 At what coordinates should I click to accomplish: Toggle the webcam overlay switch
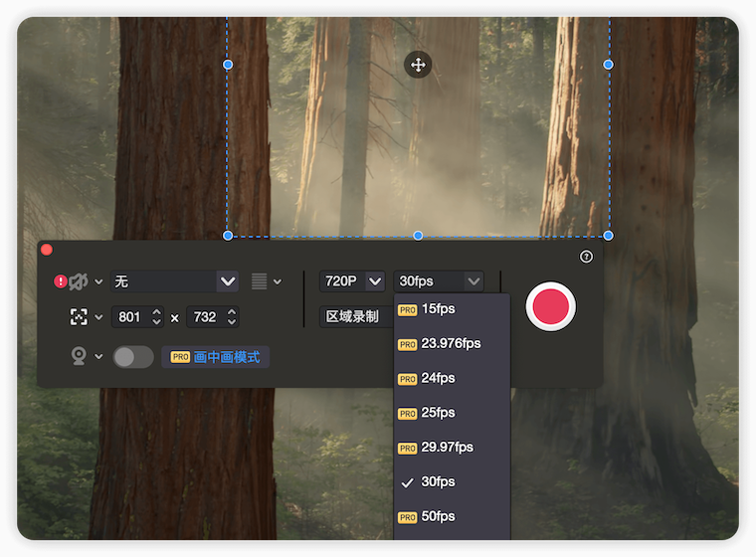[x=133, y=357]
